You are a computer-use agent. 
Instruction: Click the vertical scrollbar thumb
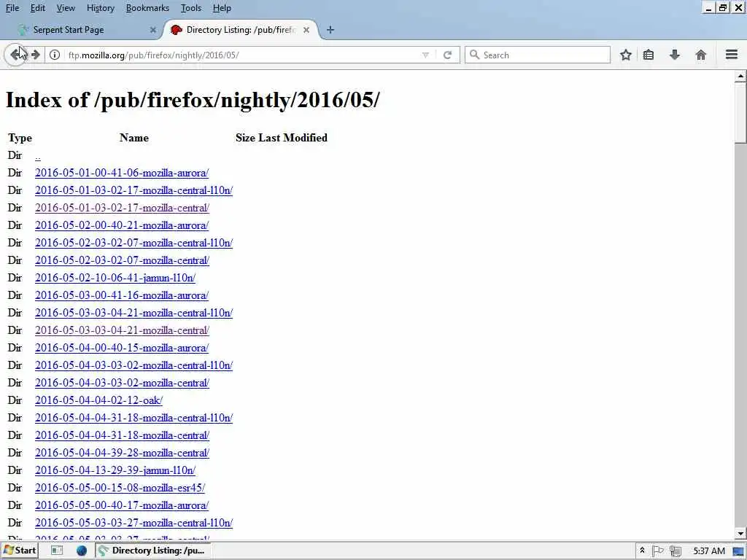point(740,112)
